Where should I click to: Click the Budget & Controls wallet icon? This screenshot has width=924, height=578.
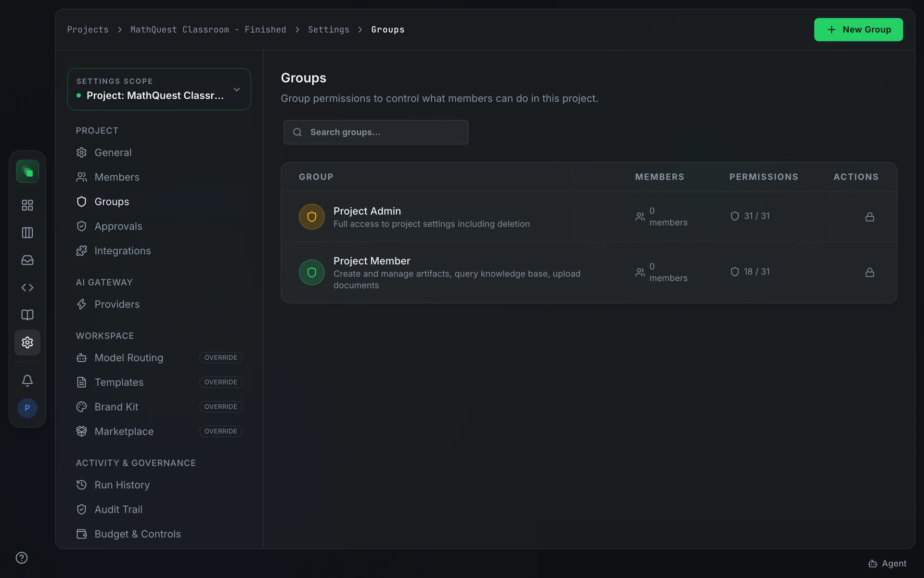82,534
